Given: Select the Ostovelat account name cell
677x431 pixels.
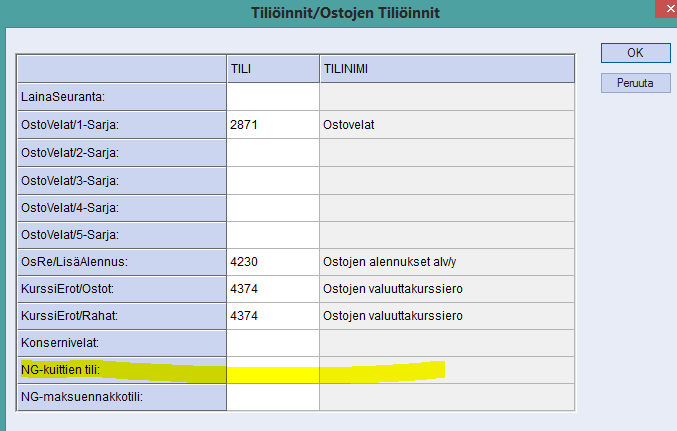Looking at the screenshot, I should coord(446,125).
